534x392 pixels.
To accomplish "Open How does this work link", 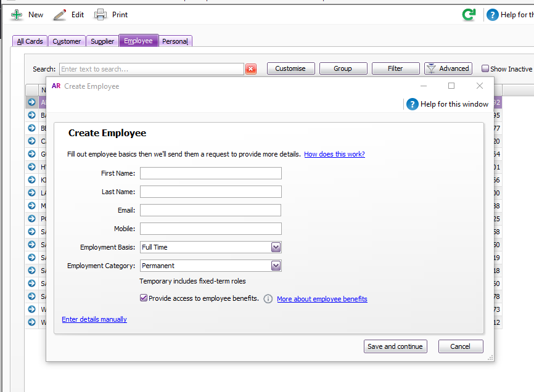I will [x=334, y=154].
